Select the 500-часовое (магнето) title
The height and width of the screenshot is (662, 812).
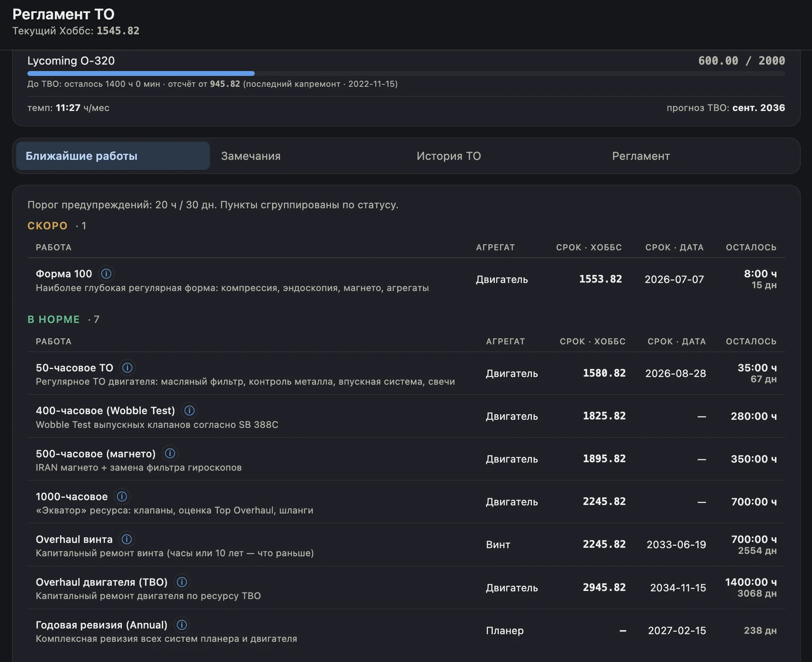click(x=96, y=453)
